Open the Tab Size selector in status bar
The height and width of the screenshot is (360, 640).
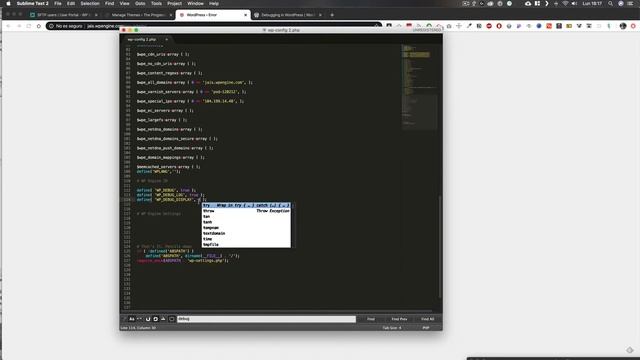click(392, 328)
